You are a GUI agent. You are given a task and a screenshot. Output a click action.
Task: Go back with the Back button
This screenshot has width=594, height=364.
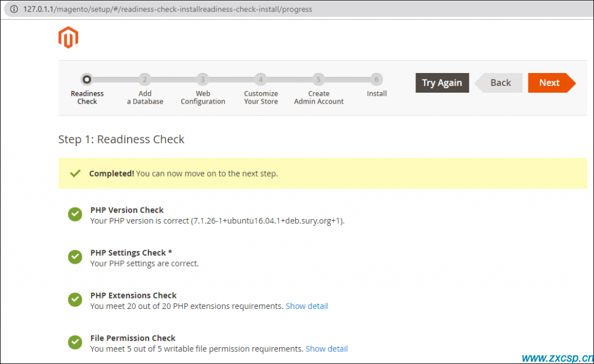tap(499, 83)
